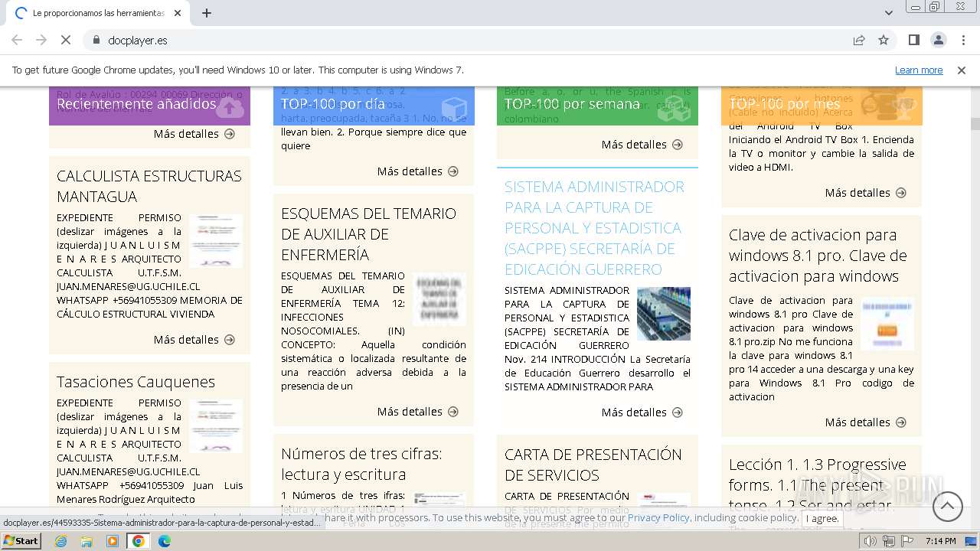The image size is (980, 551).
Task: Launch Windows Media Player from taskbar
Action: (113, 541)
